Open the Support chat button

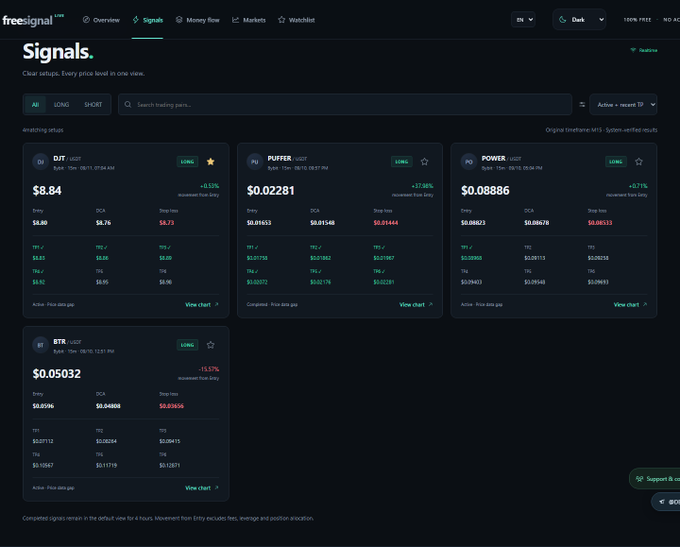pos(655,479)
